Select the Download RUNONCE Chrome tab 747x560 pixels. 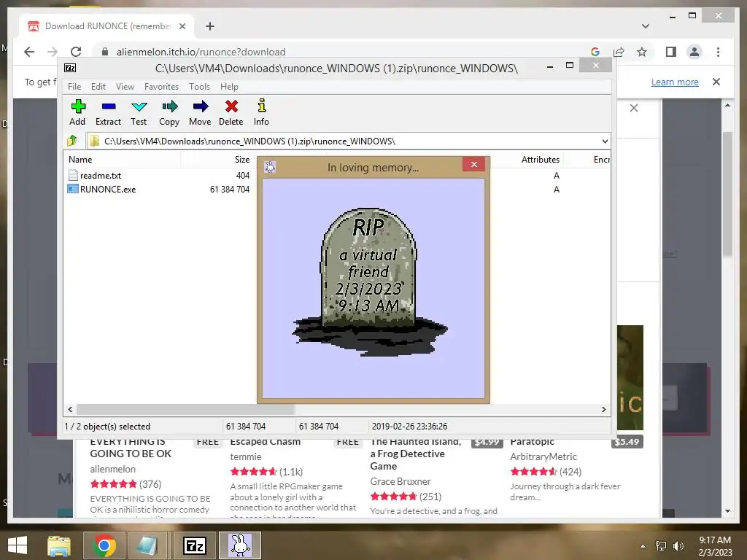click(x=107, y=26)
